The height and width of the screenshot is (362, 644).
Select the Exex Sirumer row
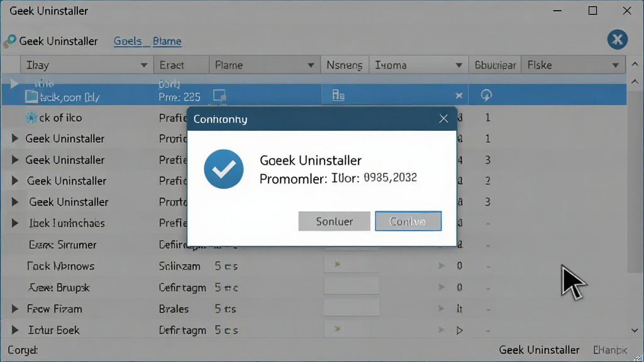pos(314,244)
